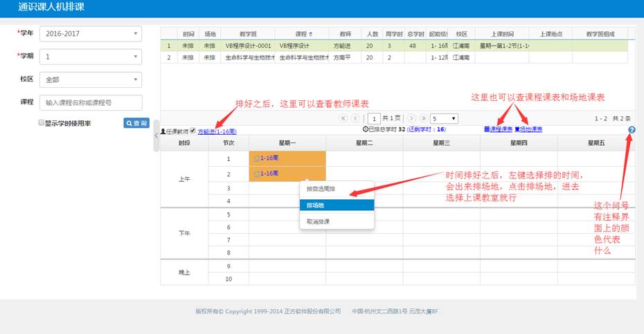Open rows-per-page dropdown showing 5
This screenshot has height=334, width=644.
(x=443, y=118)
